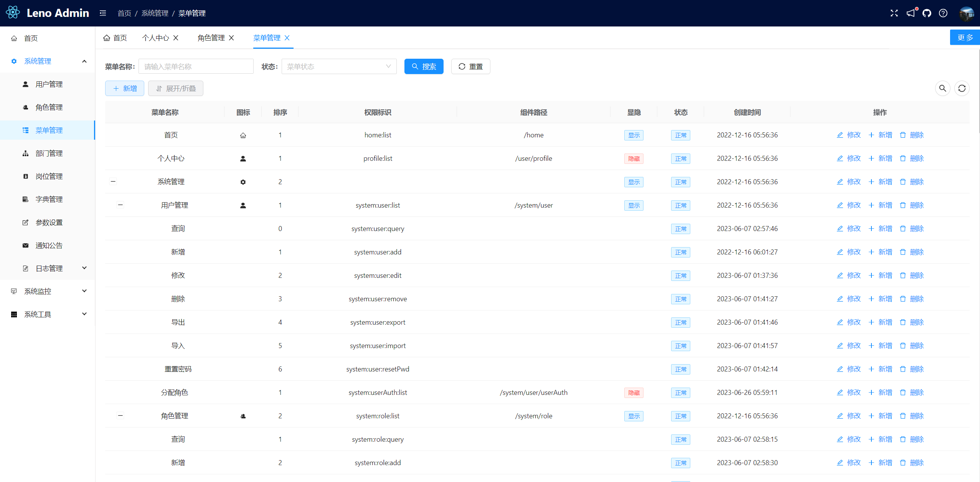Collapse the 用户管理 table row

pyautogui.click(x=120, y=205)
